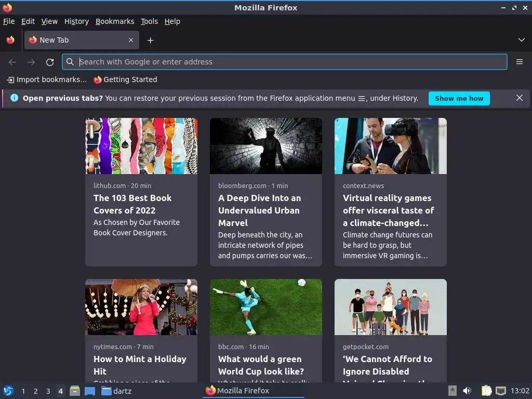Click 'context.news' source text

click(x=363, y=185)
